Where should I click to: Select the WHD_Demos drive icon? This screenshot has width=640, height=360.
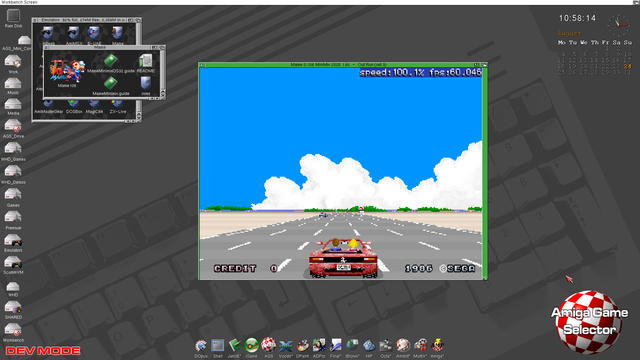pos(13,171)
